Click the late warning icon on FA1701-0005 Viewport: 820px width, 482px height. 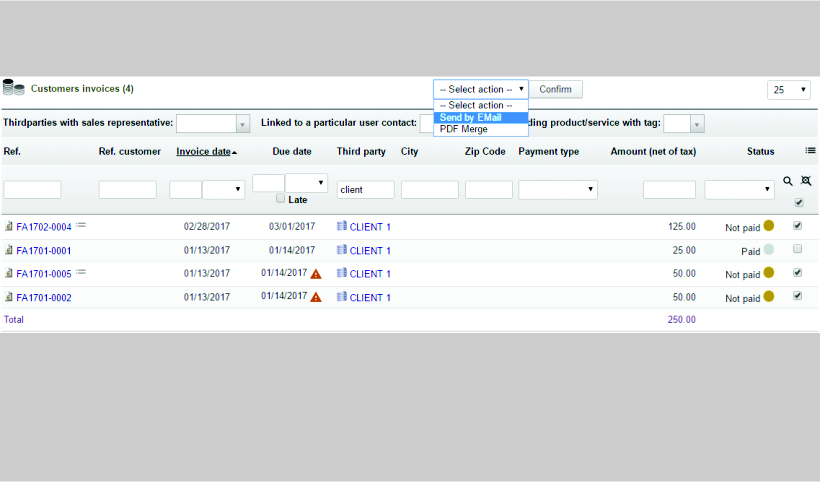pos(316,273)
